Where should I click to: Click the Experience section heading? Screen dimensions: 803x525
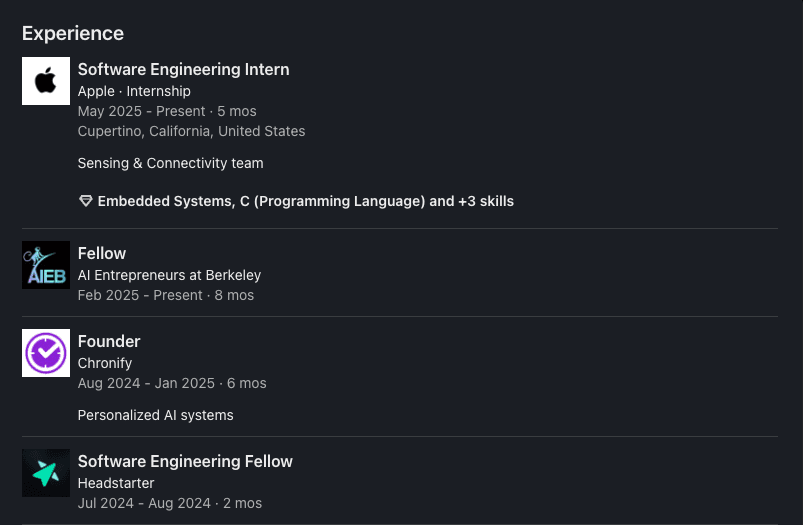(73, 33)
